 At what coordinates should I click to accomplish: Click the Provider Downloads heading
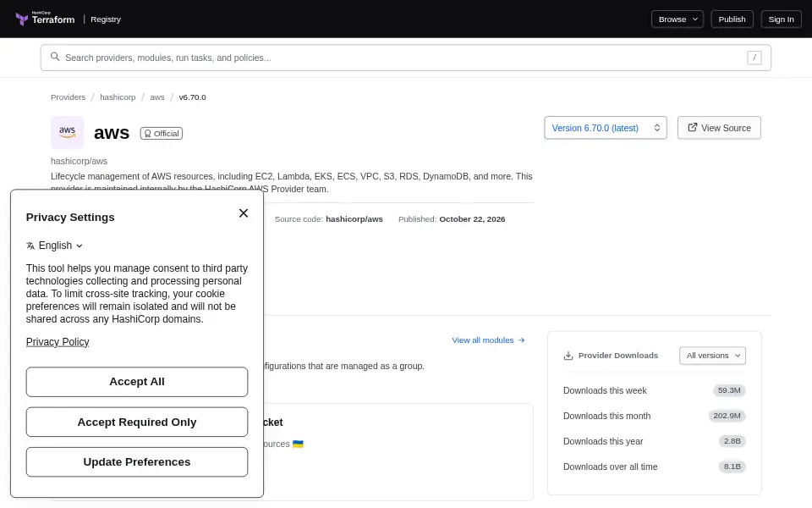pos(617,356)
